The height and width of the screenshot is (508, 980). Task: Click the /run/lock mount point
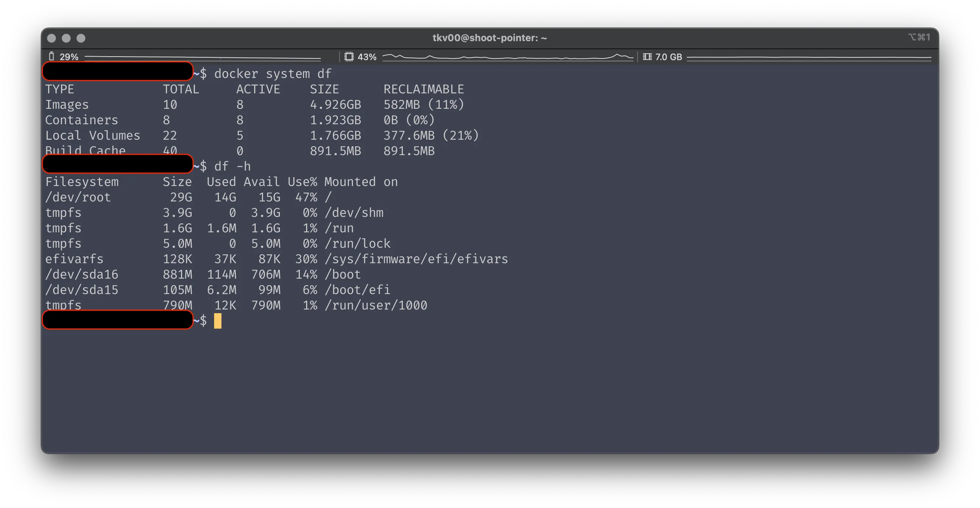pos(358,243)
